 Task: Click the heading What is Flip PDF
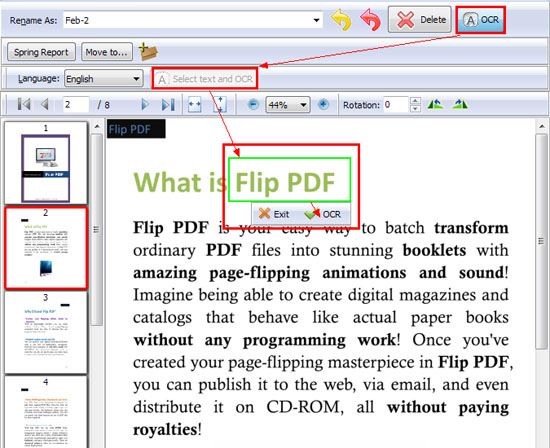pos(234,182)
